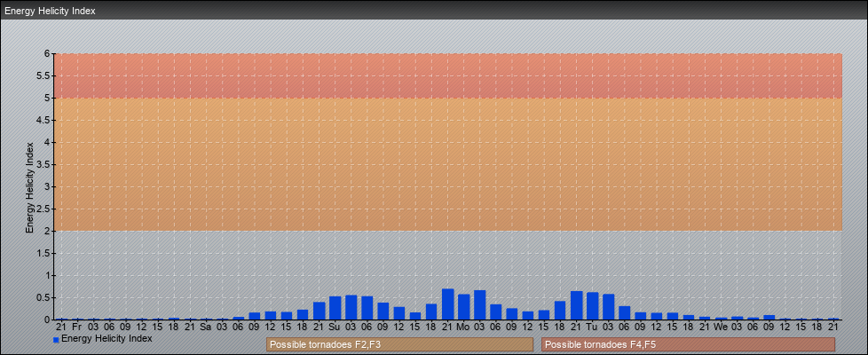Viewport: 868px width, 355px height.
Task: Click the 3 value on the vertical axis
Action: 48,186
